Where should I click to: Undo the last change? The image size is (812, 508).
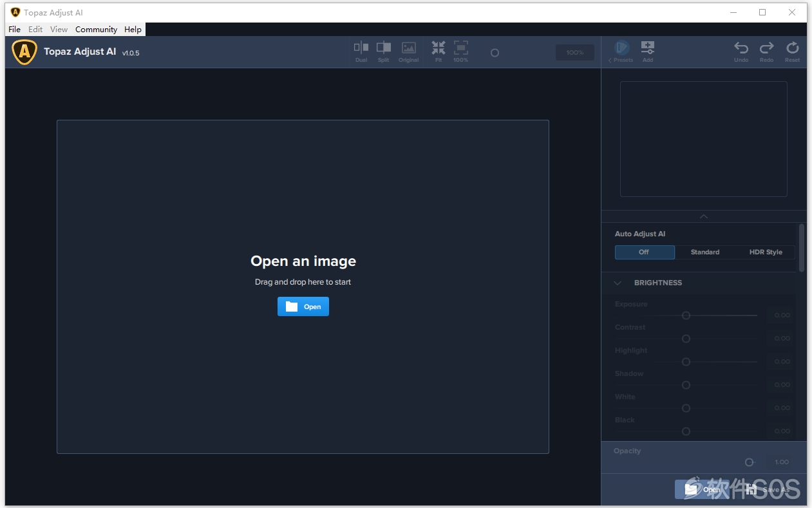coord(742,52)
